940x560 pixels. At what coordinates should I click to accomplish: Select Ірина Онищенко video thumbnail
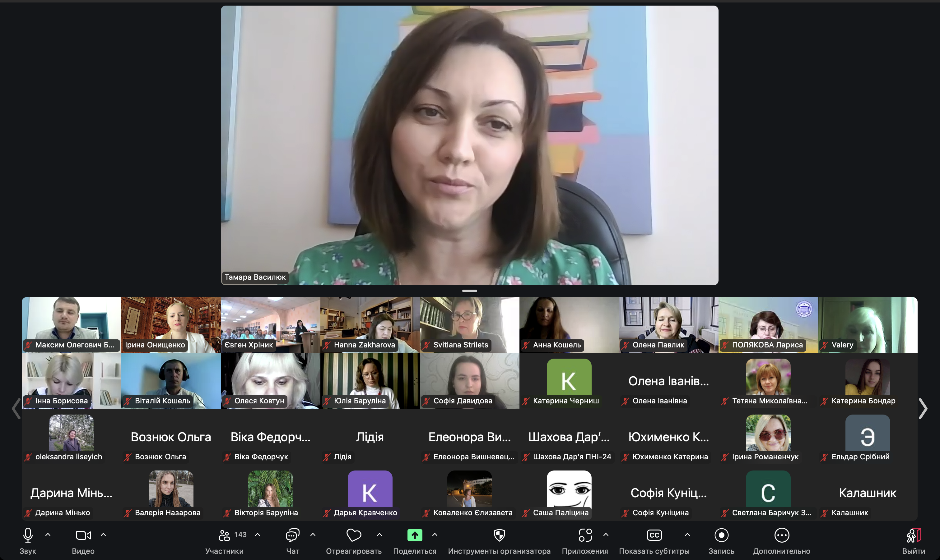point(171,324)
